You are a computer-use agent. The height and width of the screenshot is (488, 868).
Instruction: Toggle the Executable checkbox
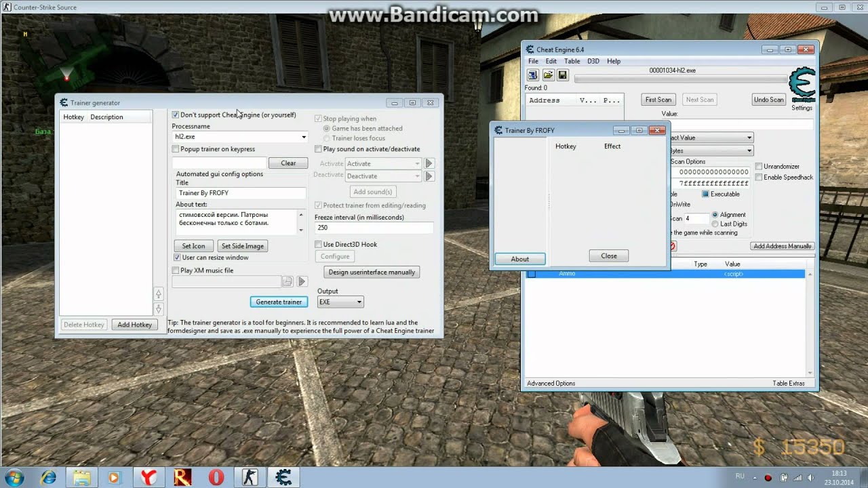click(x=705, y=195)
